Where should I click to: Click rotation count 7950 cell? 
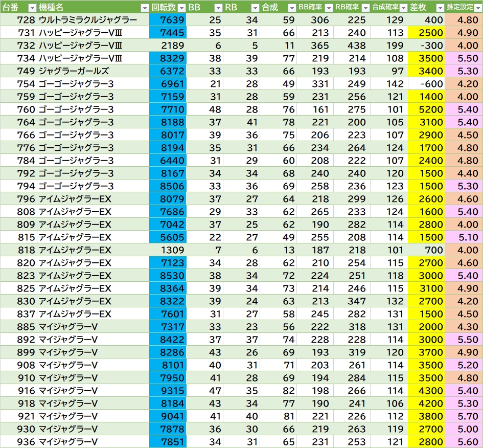pyautogui.click(x=168, y=378)
